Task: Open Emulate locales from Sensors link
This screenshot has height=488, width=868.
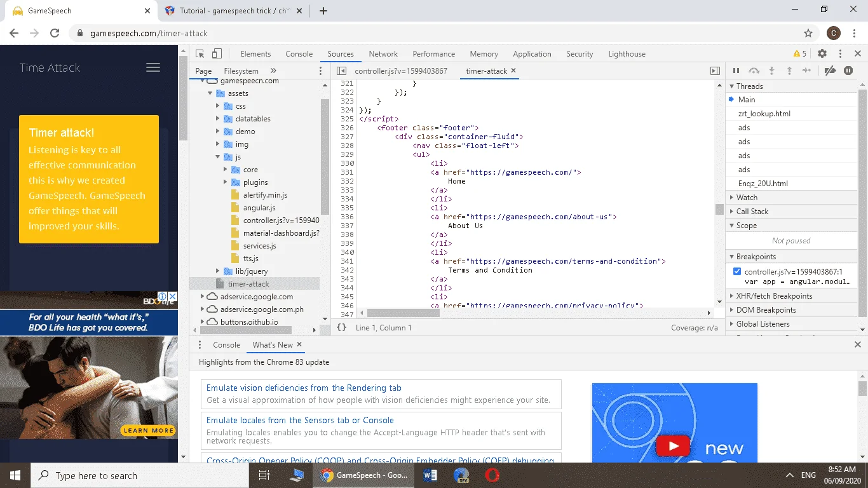Action: click(300, 420)
